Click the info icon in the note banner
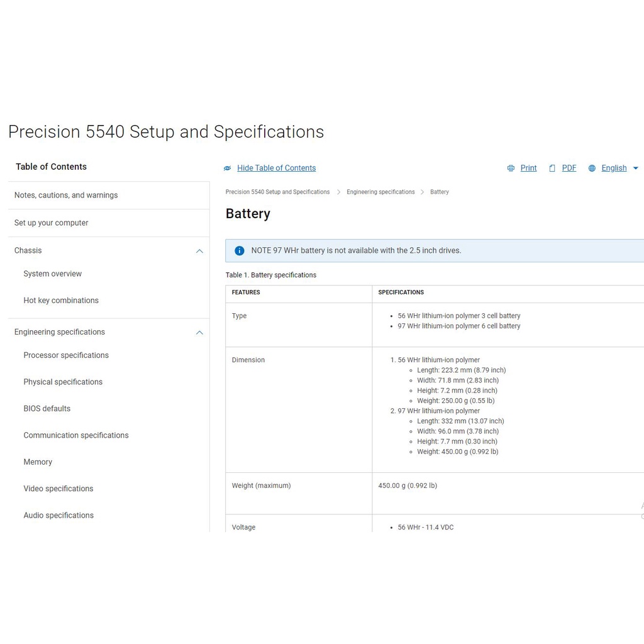 [240, 250]
